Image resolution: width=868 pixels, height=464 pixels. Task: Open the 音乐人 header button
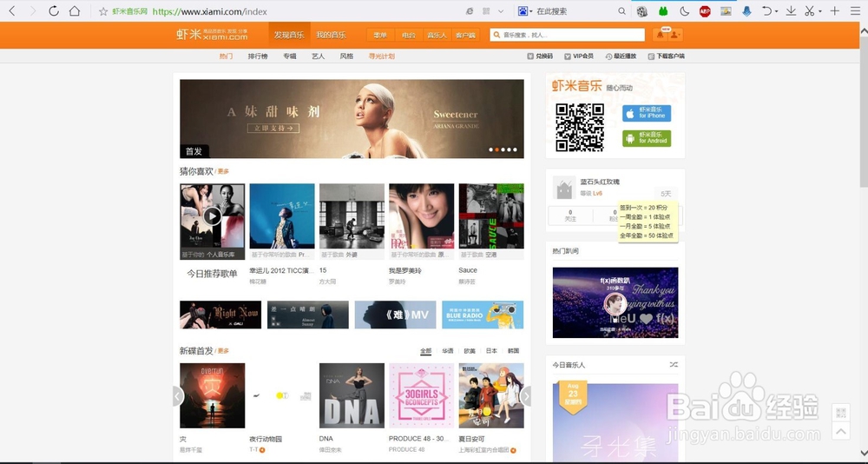pyautogui.click(x=437, y=35)
